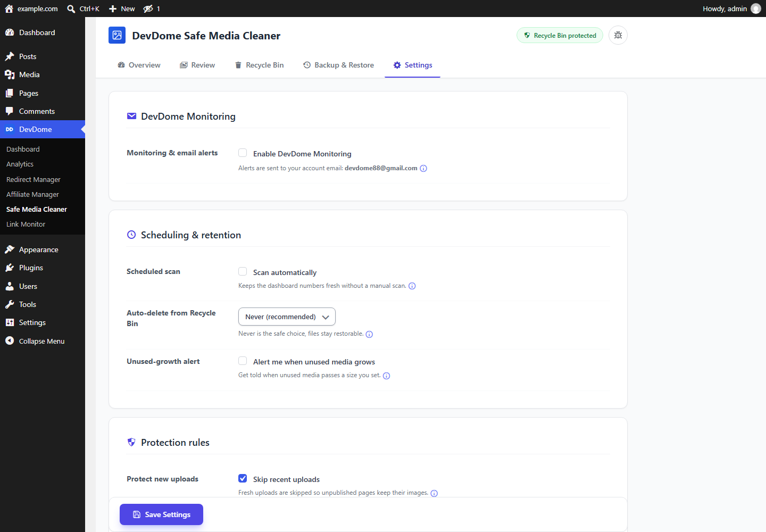Click the 'Scheduling & retention' heading
Screen dimensions: 766x532
click(191, 235)
